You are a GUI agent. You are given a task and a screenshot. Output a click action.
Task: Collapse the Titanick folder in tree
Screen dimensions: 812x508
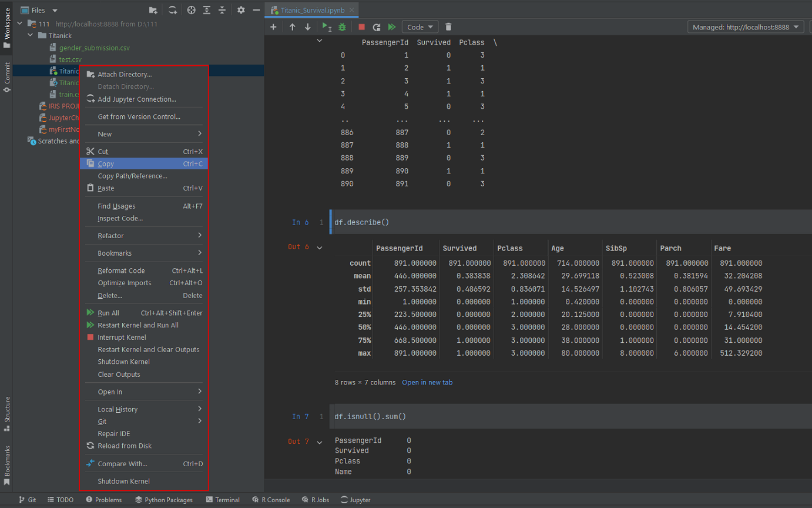coord(31,36)
